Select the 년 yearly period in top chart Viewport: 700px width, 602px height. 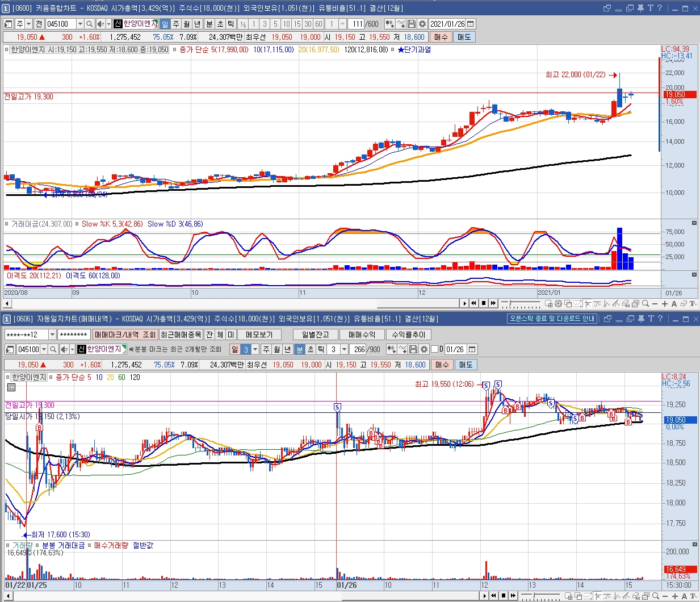click(197, 24)
